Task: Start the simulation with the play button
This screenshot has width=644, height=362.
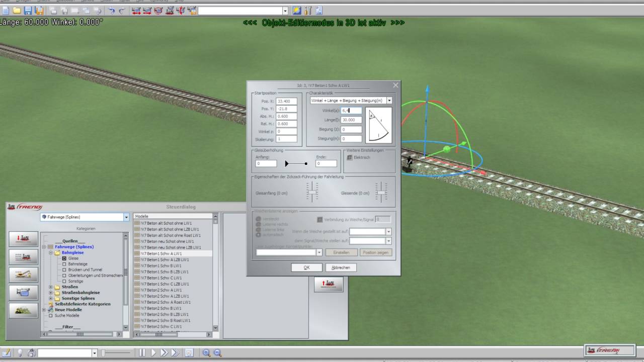Action: click(153, 353)
